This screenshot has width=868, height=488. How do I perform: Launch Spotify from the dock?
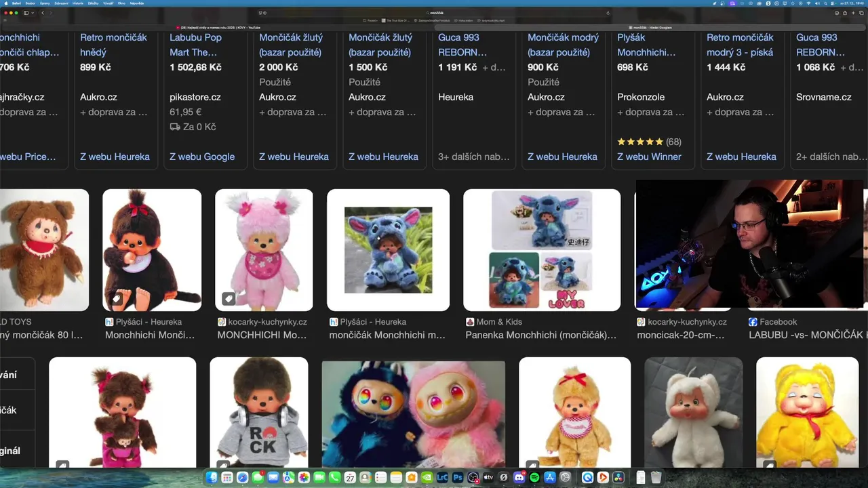point(534,478)
